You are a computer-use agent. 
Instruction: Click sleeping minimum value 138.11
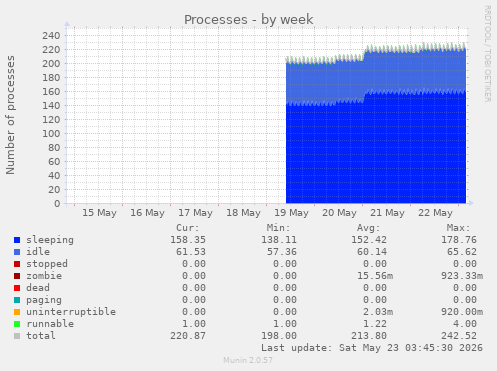click(279, 240)
